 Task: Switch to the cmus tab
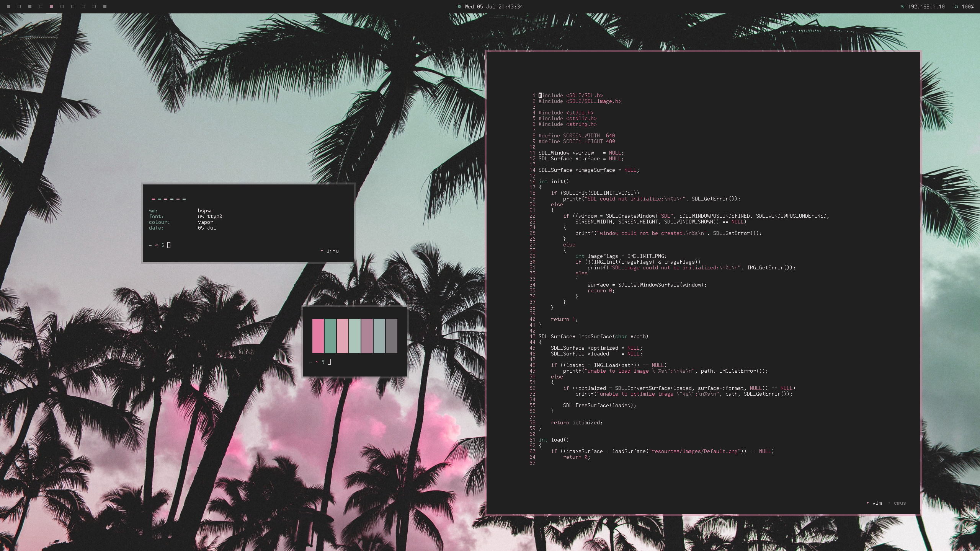tap(900, 503)
